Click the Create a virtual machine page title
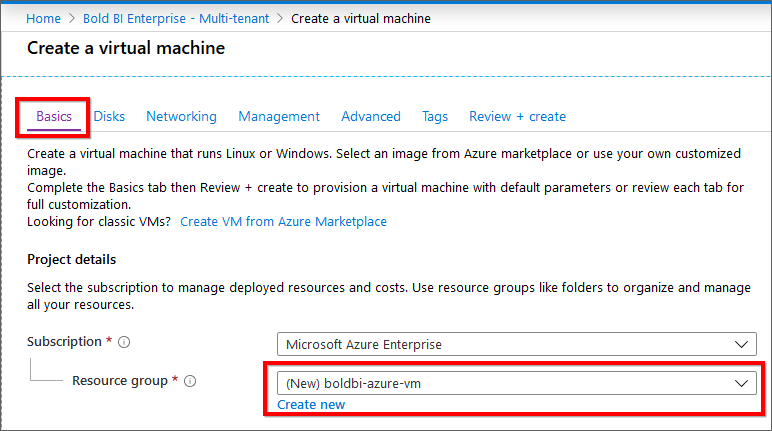 (x=126, y=48)
